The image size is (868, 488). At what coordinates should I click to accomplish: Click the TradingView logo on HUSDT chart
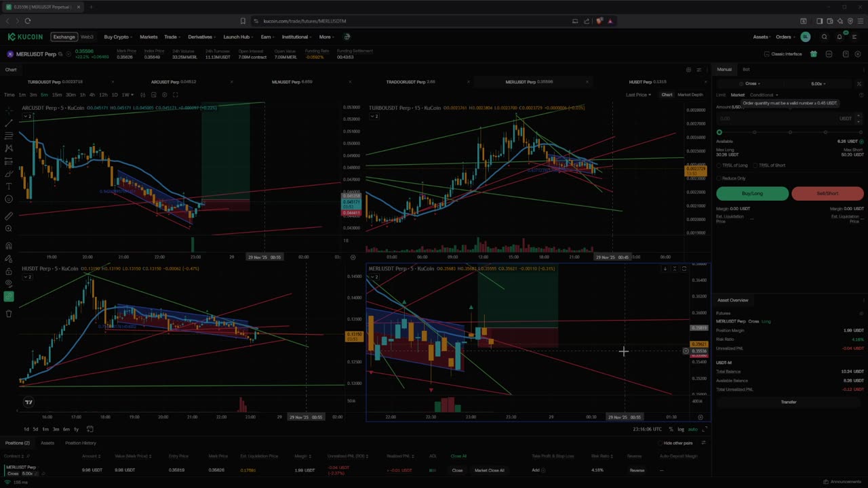point(28,403)
